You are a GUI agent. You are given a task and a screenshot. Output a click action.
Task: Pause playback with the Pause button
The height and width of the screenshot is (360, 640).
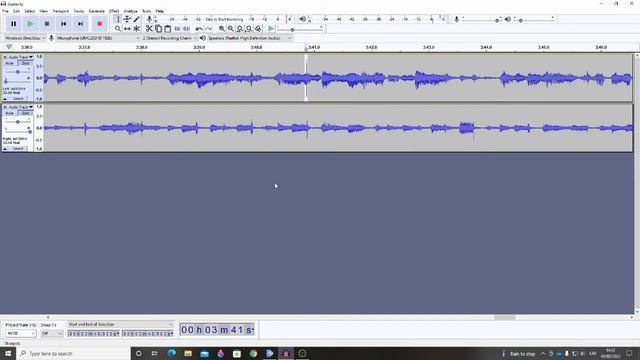13,24
